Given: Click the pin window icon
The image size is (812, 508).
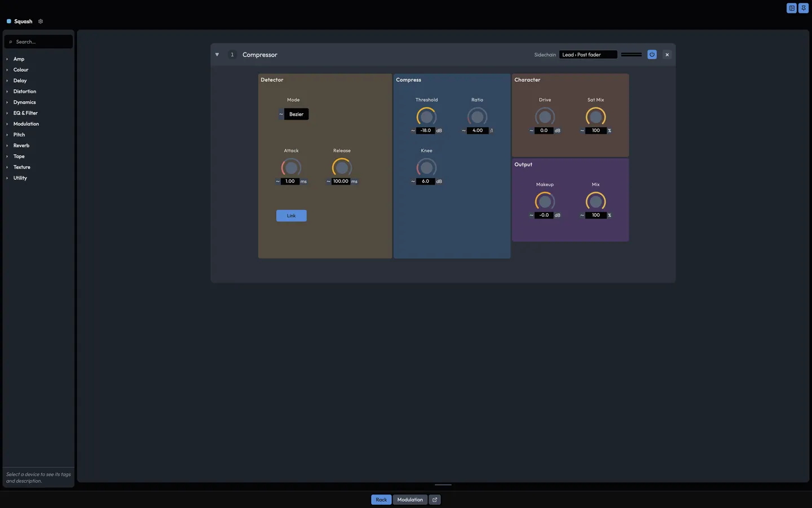Looking at the screenshot, I should [x=804, y=8].
